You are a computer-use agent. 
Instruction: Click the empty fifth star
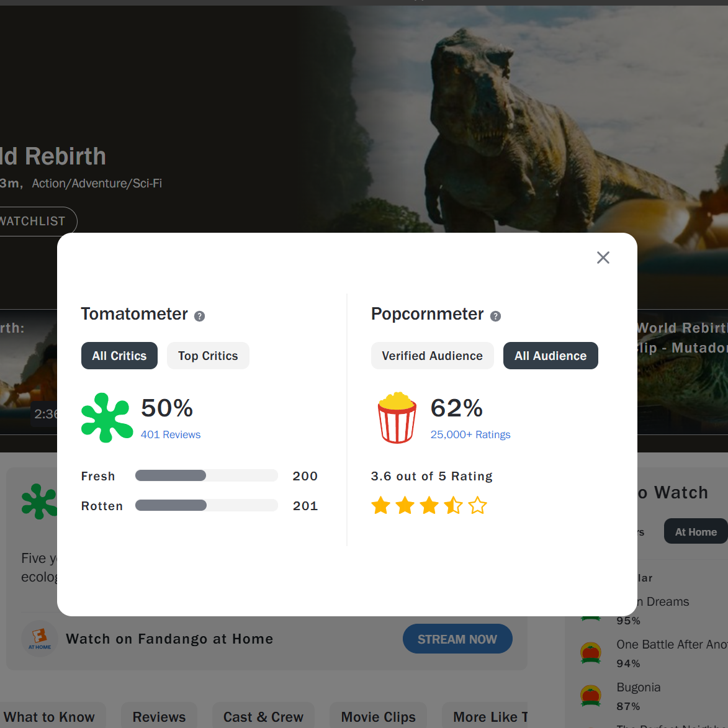click(x=477, y=505)
